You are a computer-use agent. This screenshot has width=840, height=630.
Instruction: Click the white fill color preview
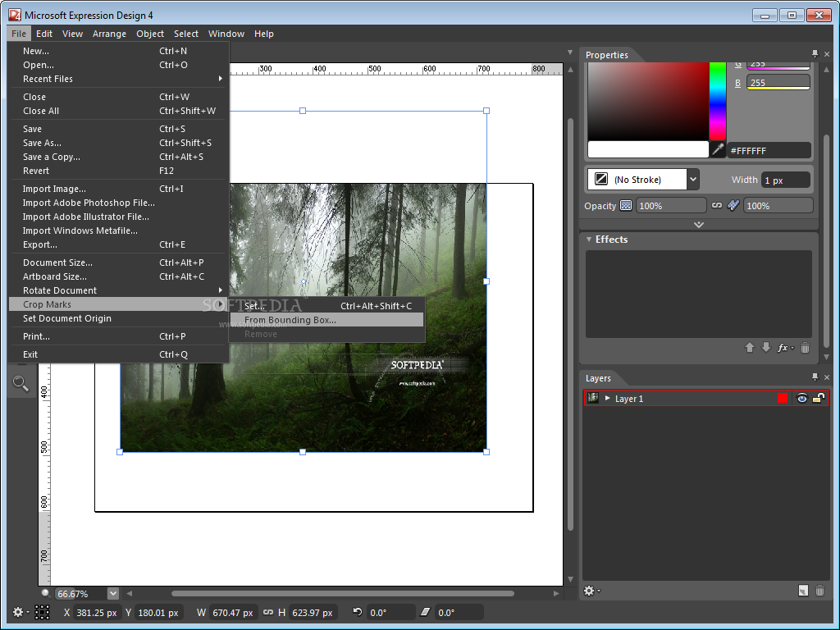(648, 149)
